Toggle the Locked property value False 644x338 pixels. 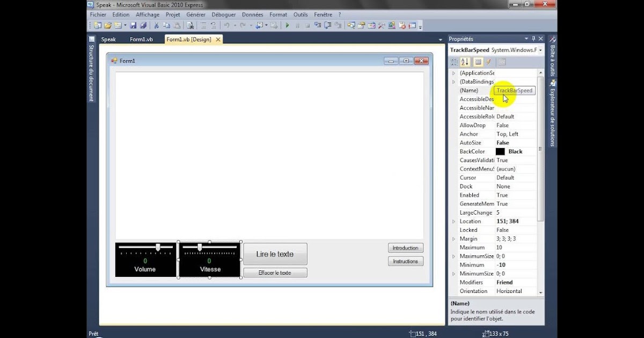click(x=514, y=230)
